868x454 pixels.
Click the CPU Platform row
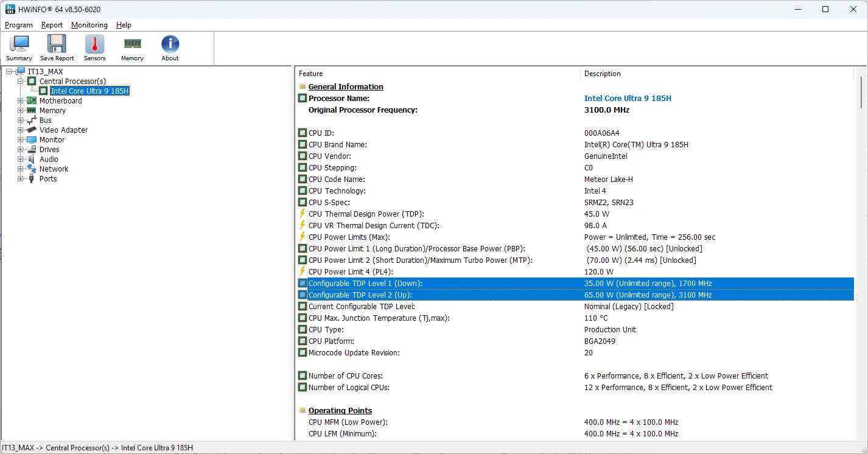[x=575, y=341]
